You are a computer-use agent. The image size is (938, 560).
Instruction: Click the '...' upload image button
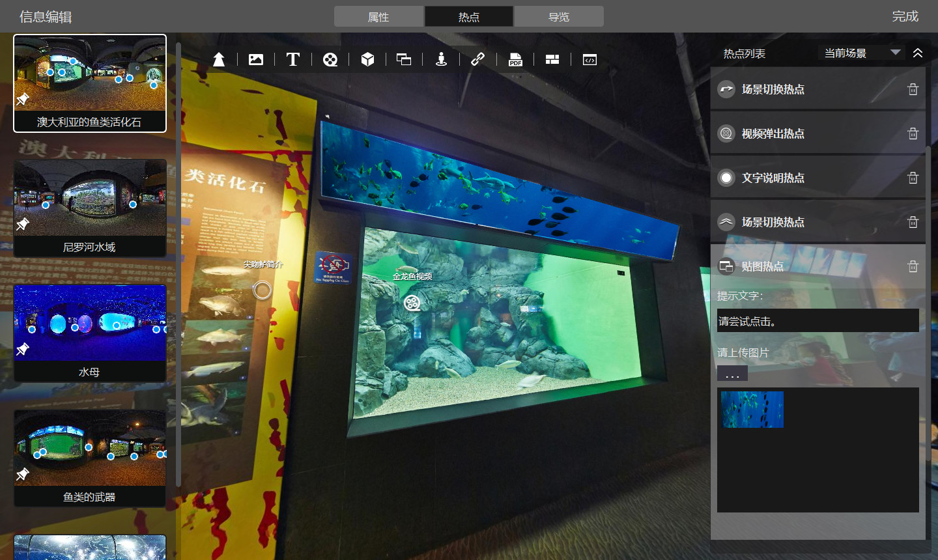tap(732, 374)
